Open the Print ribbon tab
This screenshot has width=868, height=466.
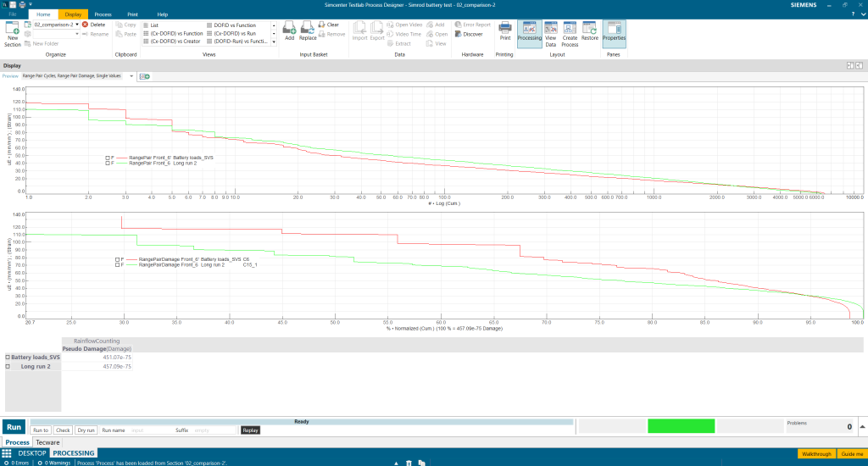133,14
